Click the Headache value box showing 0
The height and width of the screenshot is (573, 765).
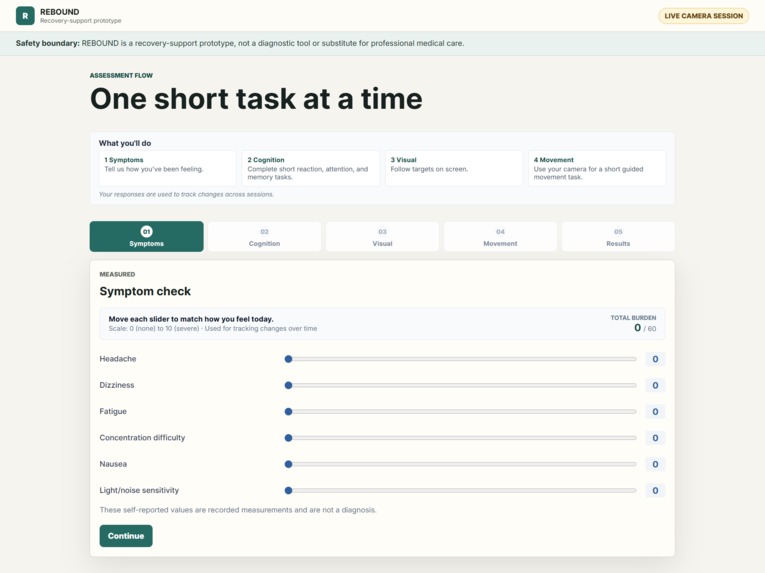(655, 359)
